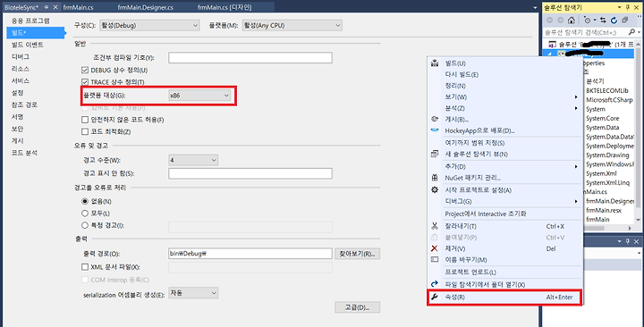Switch to the frmMain.cs tab
Image resolution: width=644 pixels, height=327 pixels.
(78, 7)
